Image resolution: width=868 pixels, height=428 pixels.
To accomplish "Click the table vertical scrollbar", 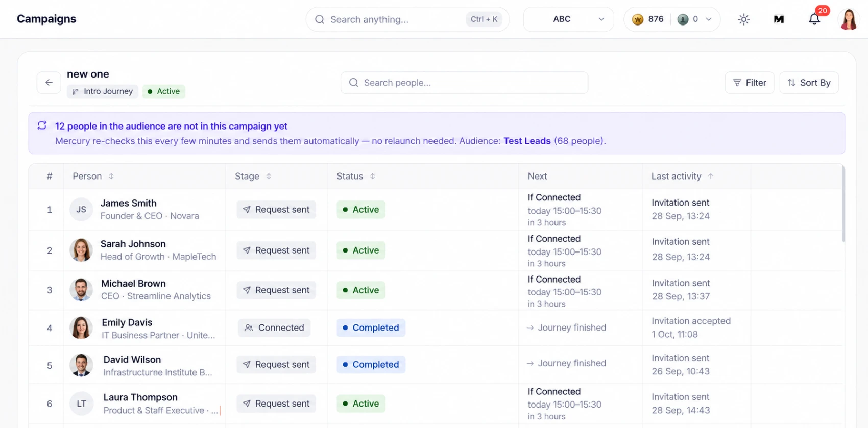I will (843, 203).
